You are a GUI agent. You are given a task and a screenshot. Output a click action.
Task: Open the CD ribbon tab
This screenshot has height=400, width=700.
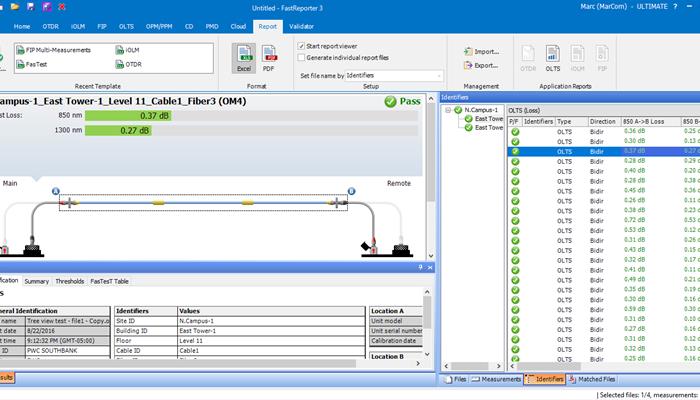coord(189,26)
